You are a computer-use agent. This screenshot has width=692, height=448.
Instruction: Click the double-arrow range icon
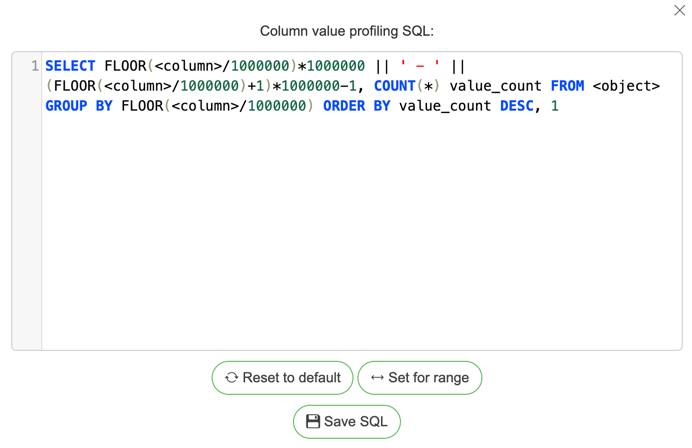coord(377,378)
